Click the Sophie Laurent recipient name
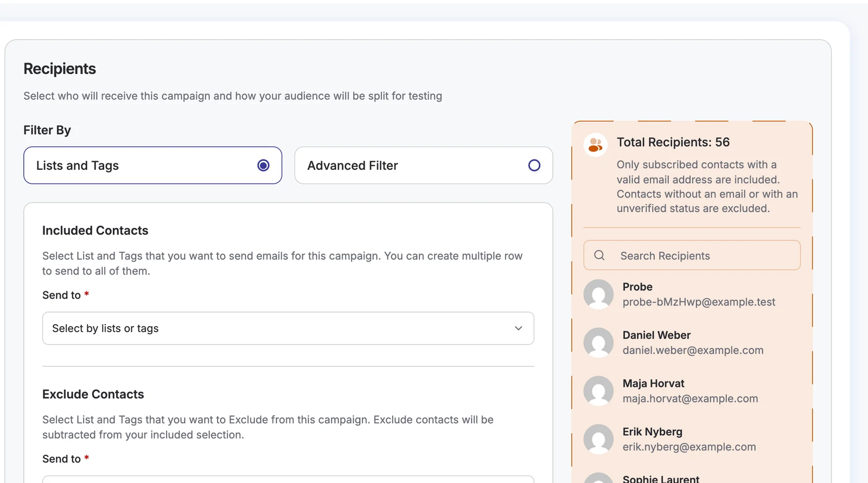Viewport: 868px width, 483px height. pos(661,479)
